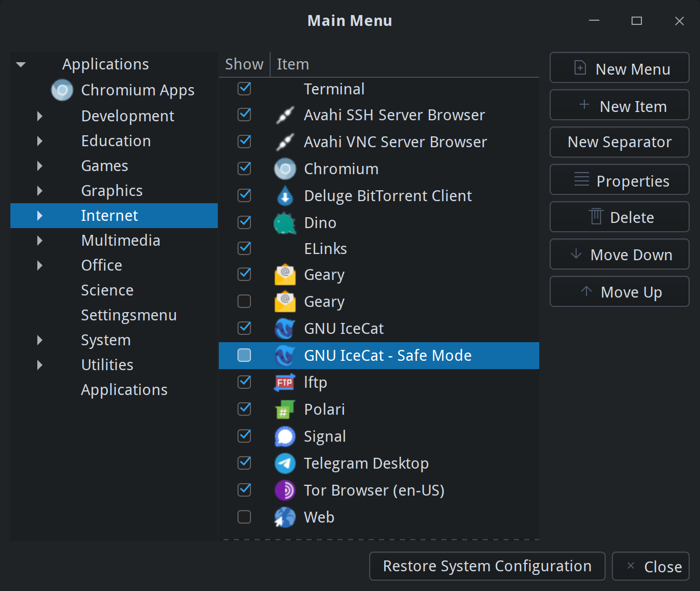Select the Games category label

(105, 166)
